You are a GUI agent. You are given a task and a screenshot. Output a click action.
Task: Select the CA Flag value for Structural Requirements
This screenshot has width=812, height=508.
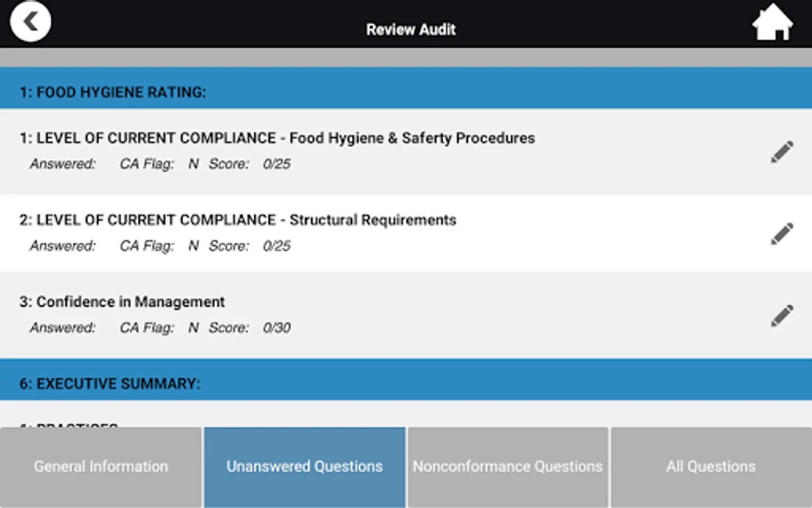pos(193,246)
